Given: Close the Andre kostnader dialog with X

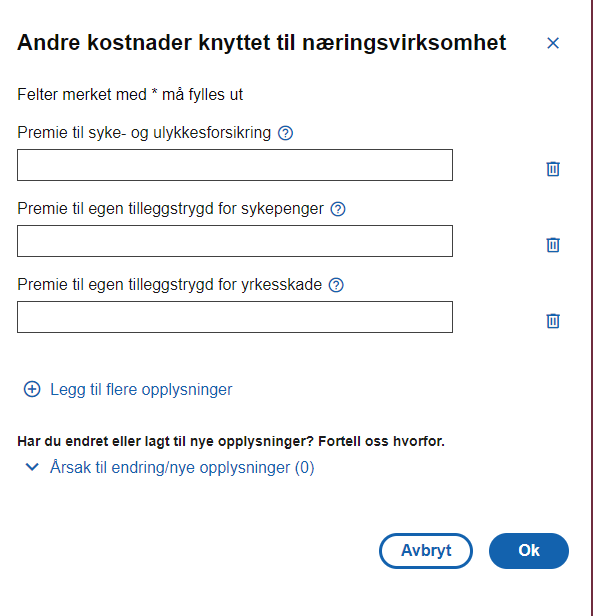Looking at the screenshot, I should 553,43.
